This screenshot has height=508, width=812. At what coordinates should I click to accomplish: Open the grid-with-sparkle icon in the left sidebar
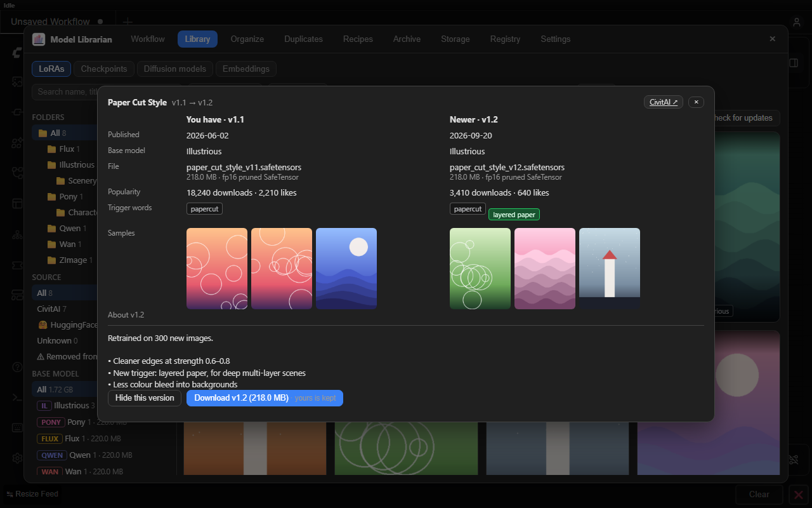pos(17,143)
